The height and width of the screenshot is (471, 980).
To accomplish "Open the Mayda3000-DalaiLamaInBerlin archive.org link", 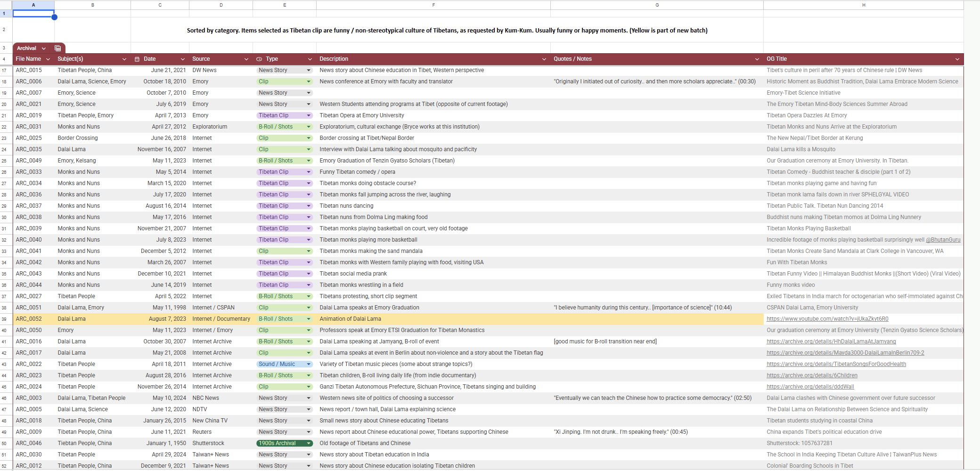I will click(845, 353).
